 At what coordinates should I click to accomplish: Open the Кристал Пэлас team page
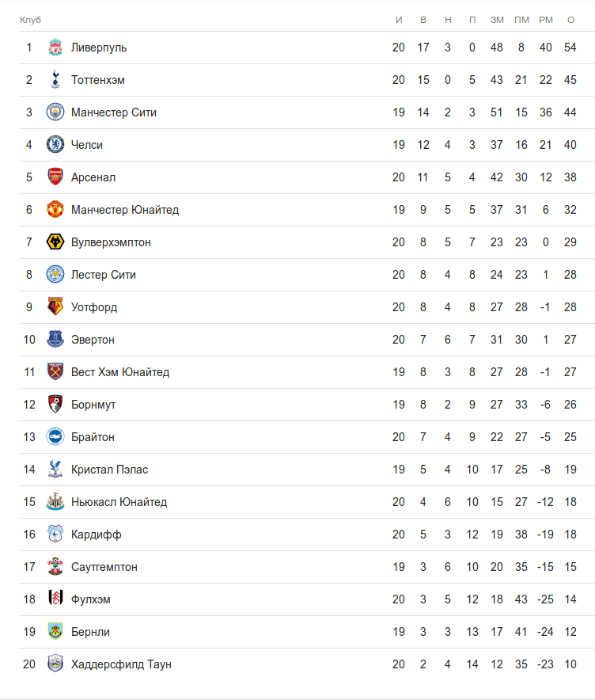tap(109, 470)
